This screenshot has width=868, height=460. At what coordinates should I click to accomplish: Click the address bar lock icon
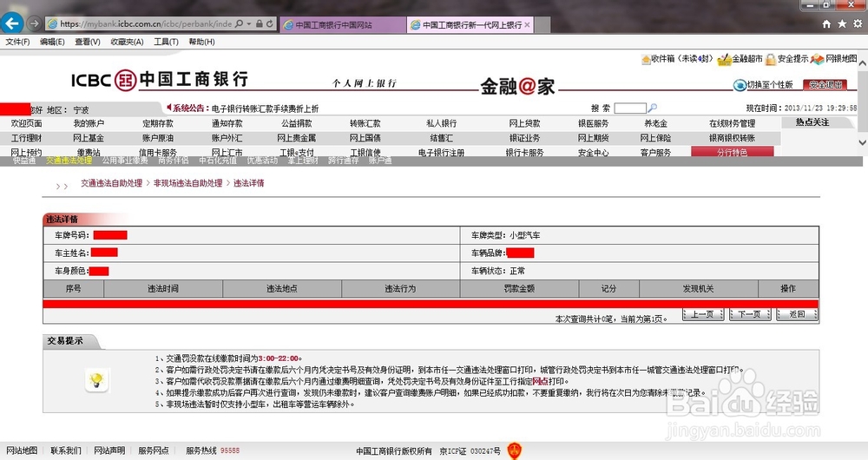point(259,23)
